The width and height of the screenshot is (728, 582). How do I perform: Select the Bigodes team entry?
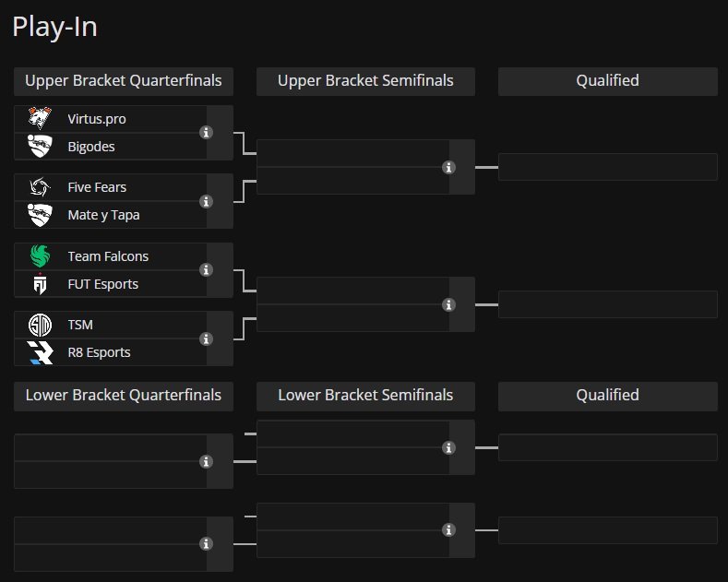click(x=111, y=147)
